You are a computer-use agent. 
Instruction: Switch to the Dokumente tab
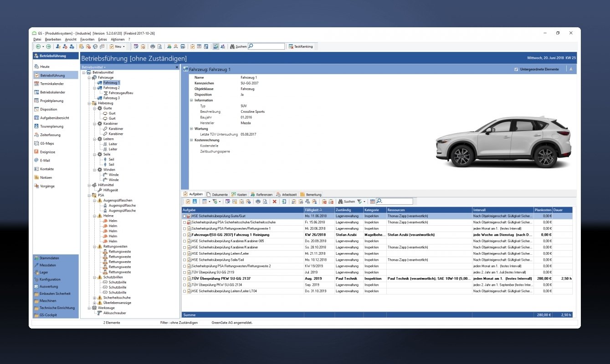217,194
